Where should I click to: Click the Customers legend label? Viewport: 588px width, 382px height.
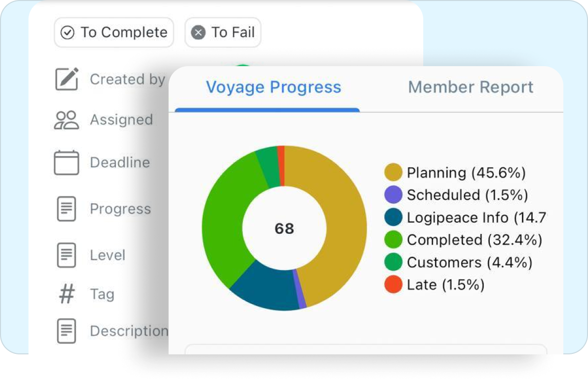coord(470,262)
